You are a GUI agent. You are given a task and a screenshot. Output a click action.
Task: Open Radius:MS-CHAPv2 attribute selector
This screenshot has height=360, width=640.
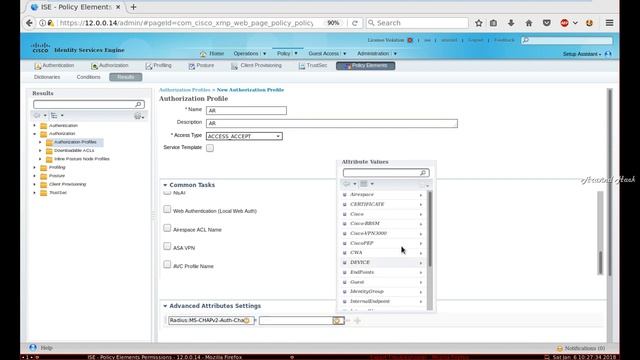[247, 321]
